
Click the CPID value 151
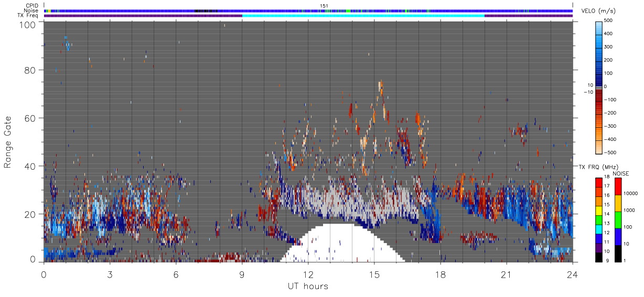click(x=324, y=6)
